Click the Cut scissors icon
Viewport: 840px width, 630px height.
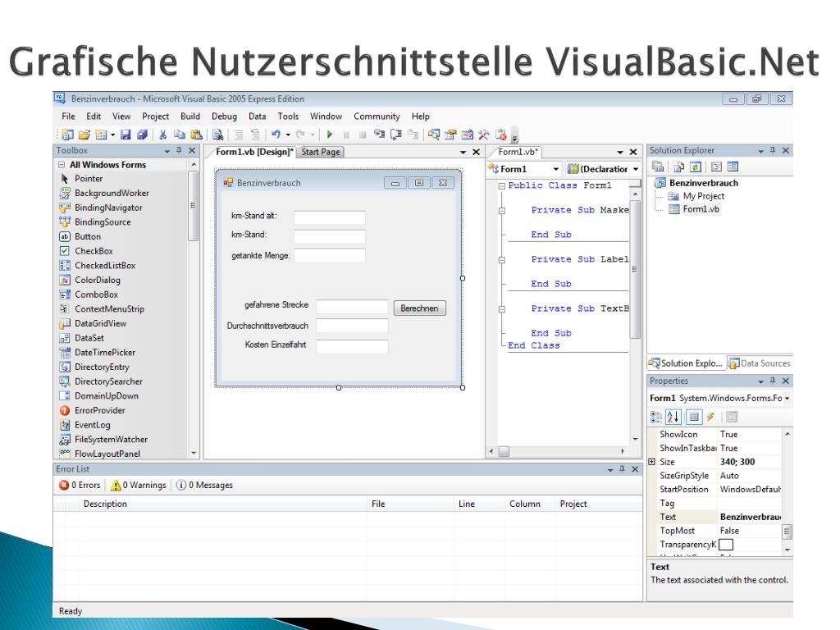tap(163, 135)
